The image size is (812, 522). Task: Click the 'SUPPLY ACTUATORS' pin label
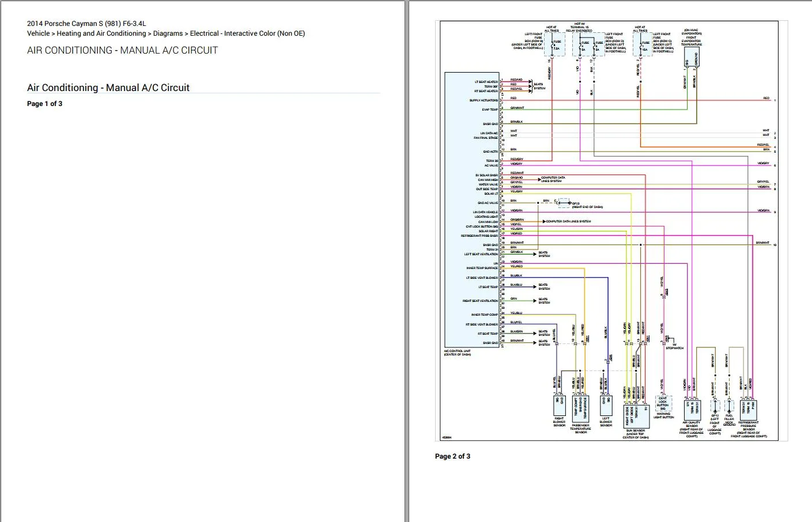click(x=484, y=100)
